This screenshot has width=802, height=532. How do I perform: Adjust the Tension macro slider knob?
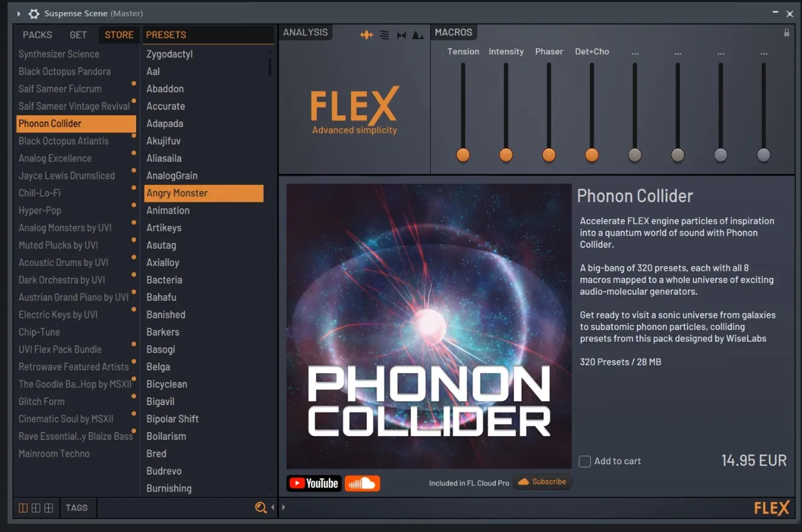[463, 155]
